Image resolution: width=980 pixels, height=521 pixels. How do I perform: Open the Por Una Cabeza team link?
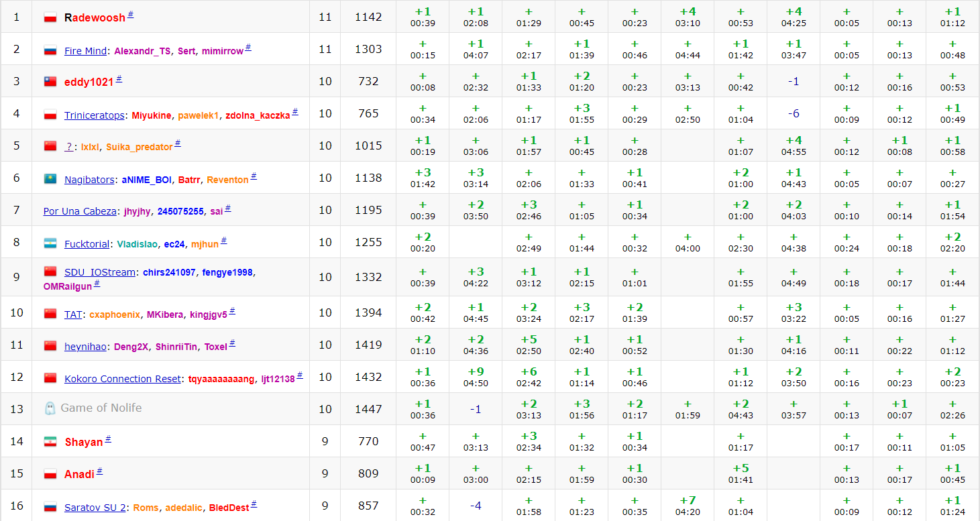click(x=80, y=211)
